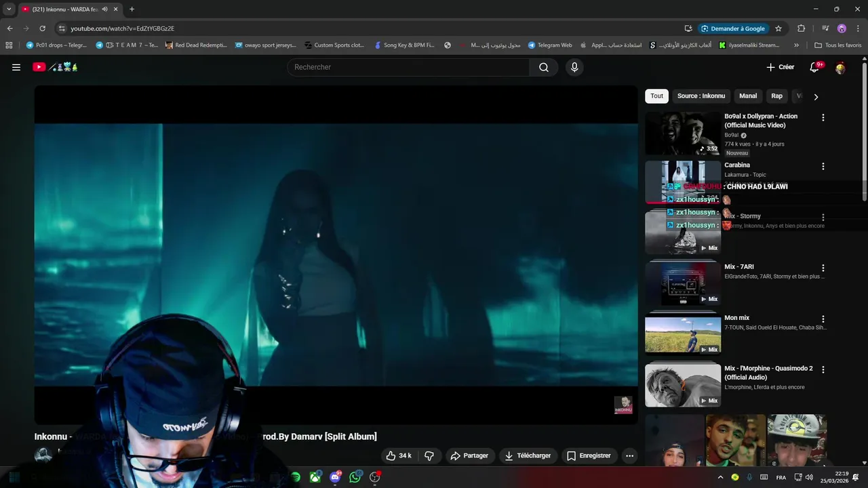Screen dimensions: 868x488
Task: Open more actions under the video
Action: coord(629,455)
